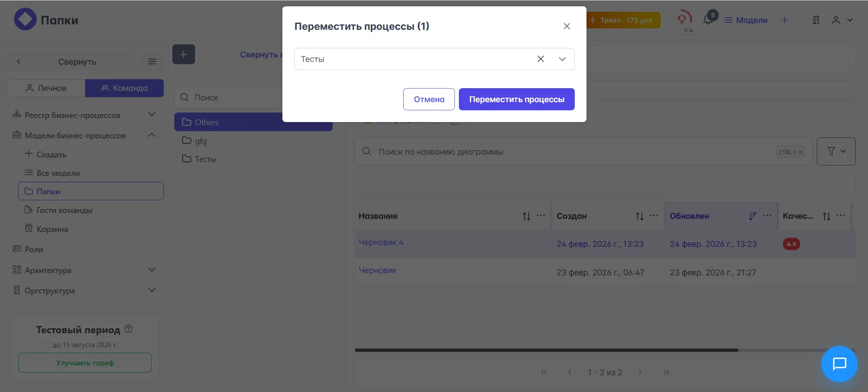The width and height of the screenshot is (868, 392).
Task: Expand the folder selection dropdown arrow
Action: [562, 59]
